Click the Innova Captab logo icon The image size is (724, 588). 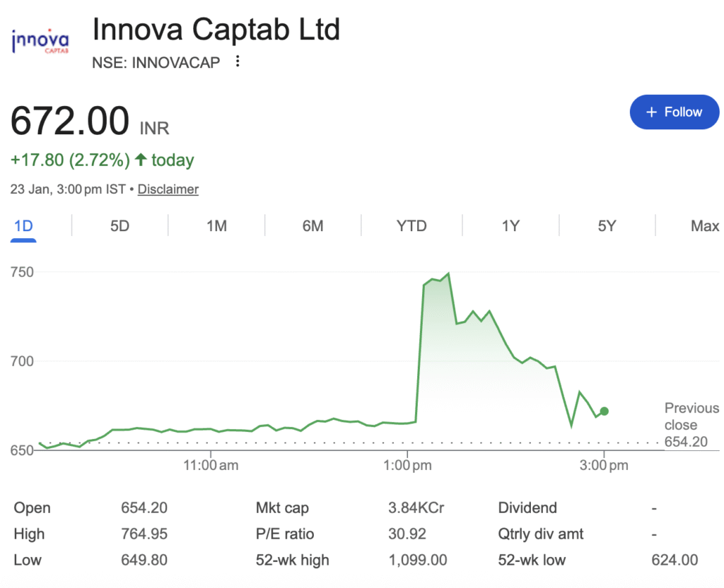tap(40, 42)
